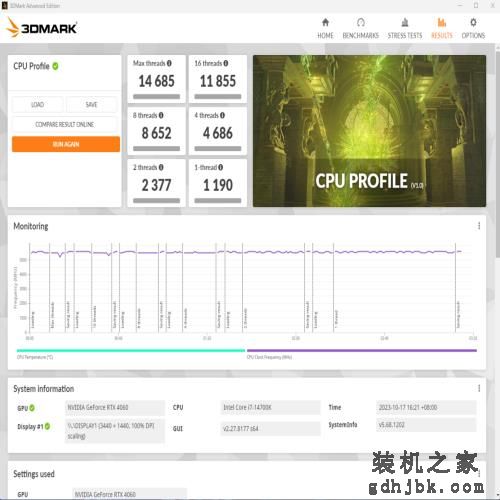Click the SAVE button
The height and width of the screenshot is (500, 500).
[x=91, y=105]
